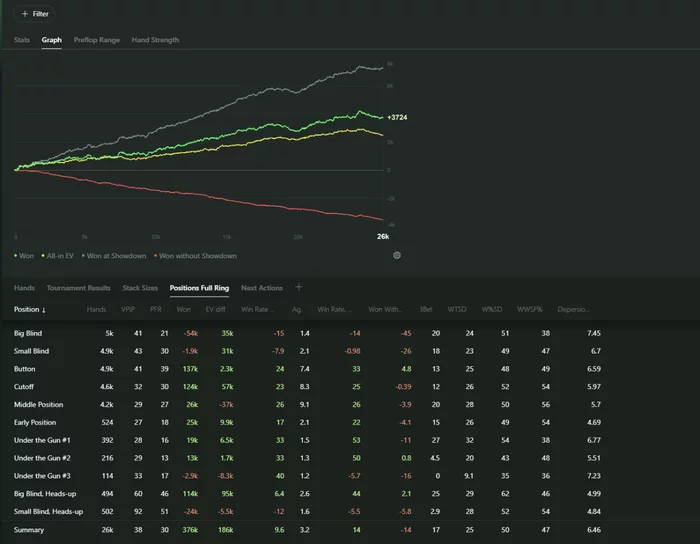
Task: Click the Position sort arrow icon
Action: (44, 310)
